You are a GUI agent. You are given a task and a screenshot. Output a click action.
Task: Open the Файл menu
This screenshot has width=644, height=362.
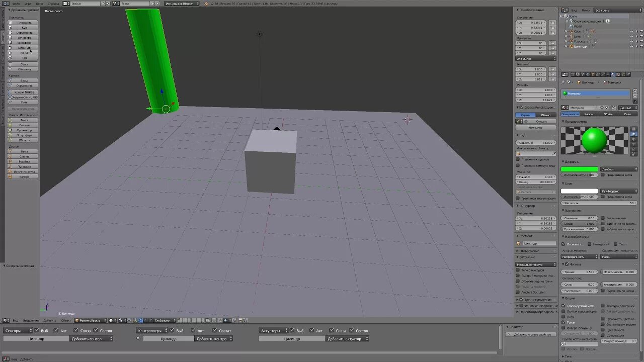pyautogui.click(x=16, y=4)
